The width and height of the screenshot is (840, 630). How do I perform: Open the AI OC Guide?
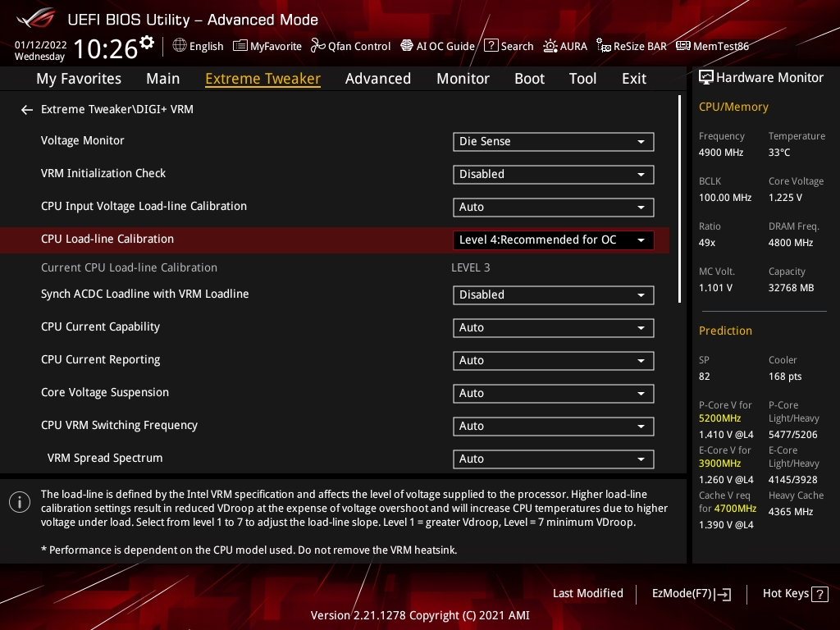[x=437, y=46]
